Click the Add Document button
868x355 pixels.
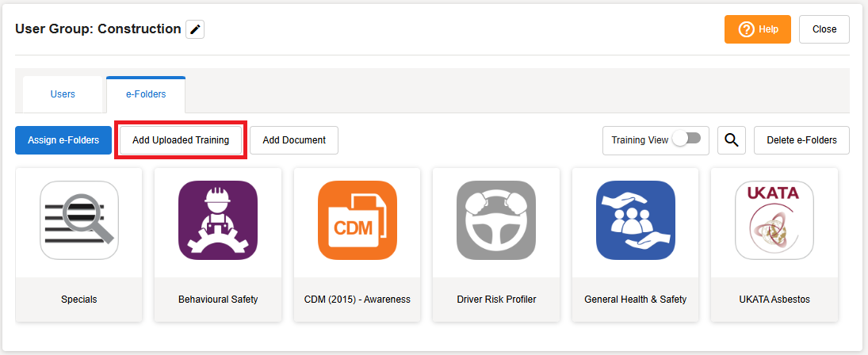click(x=294, y=140)
